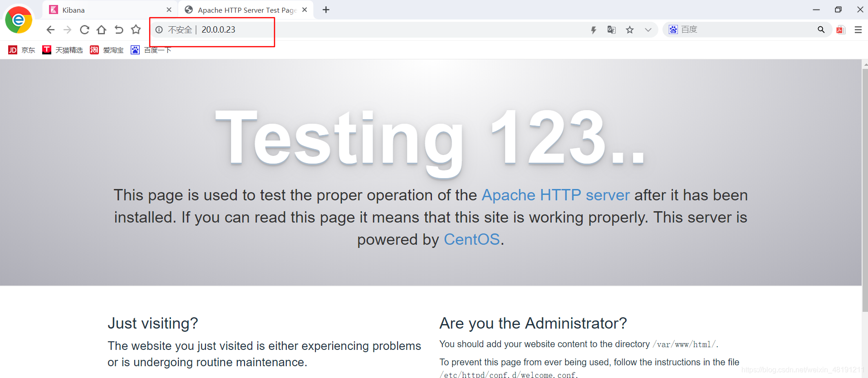868x378 pixels.
Task: Expand the address bar dropdown chevron
Action: tap(648, 30)
